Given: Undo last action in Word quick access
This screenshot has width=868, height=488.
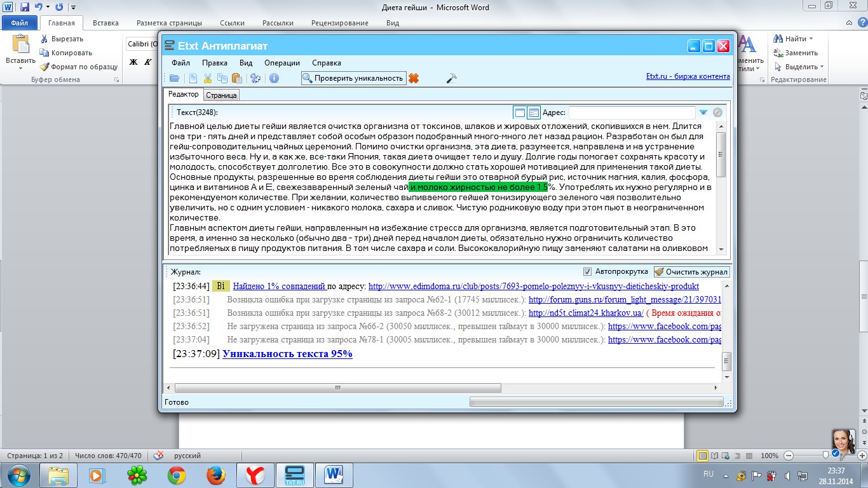Looking at the screenshot, I should 39,7.
